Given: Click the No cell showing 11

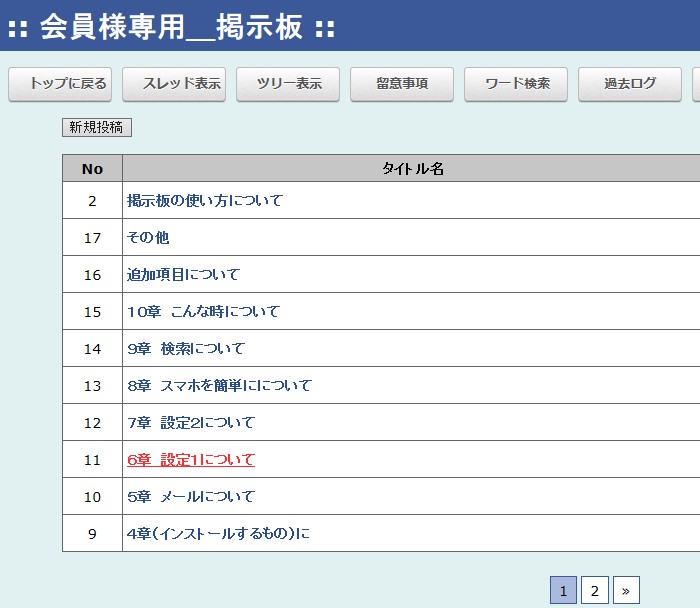Looking at the screenshot, I should tap(92, 460).
